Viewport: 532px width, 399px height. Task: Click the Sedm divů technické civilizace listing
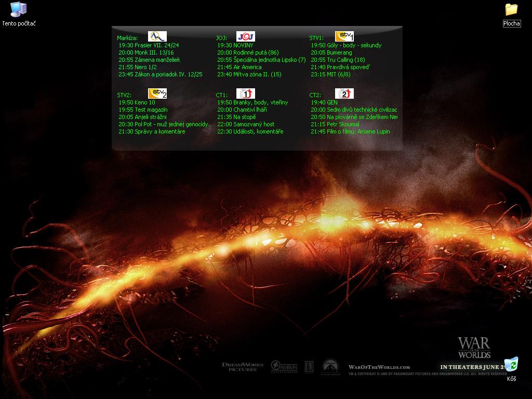coord(354,110)
